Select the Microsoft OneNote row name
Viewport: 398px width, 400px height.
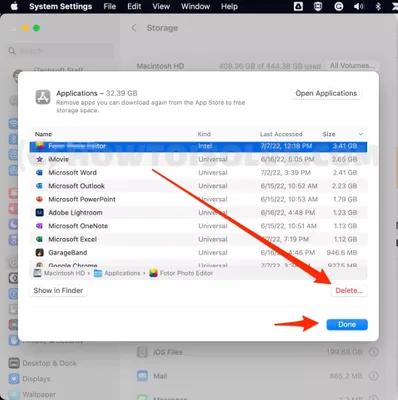tap(78, 226)
